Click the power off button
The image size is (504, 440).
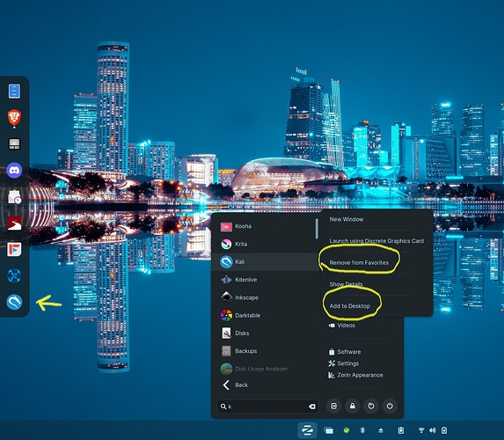390,406
